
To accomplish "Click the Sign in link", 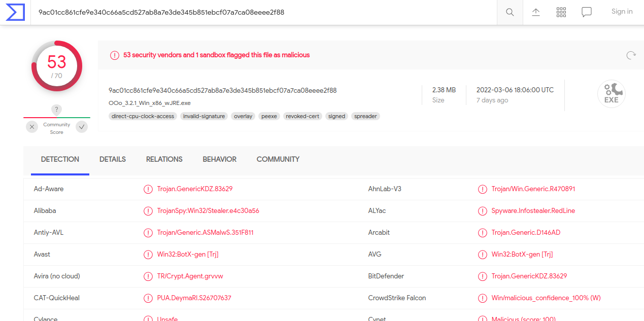I will (x=622, y=11).
